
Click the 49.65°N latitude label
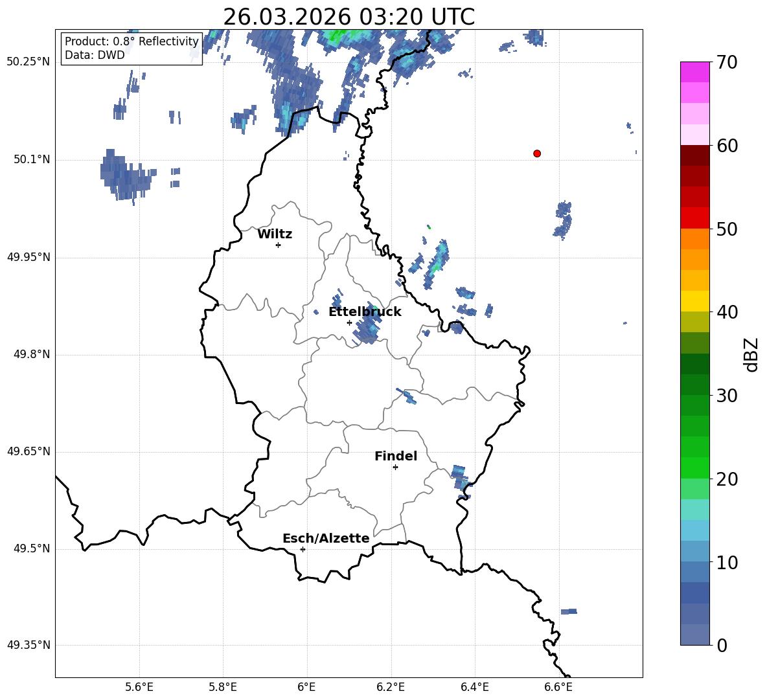click(x=29, y=451)
